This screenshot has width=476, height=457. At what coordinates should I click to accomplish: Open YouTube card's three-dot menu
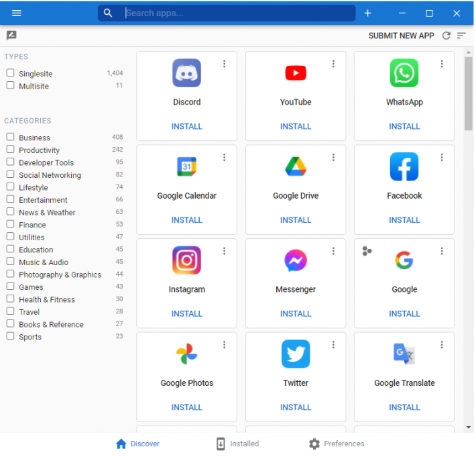(333, 64)
